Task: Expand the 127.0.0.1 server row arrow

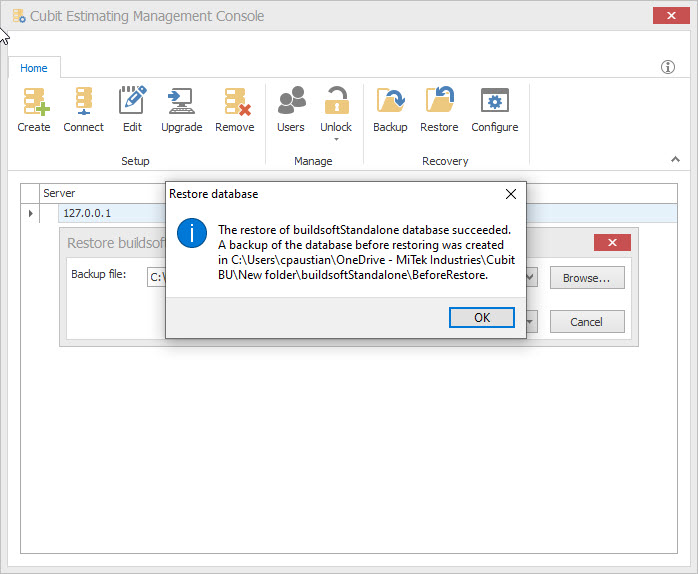Action: click(30, 213)
